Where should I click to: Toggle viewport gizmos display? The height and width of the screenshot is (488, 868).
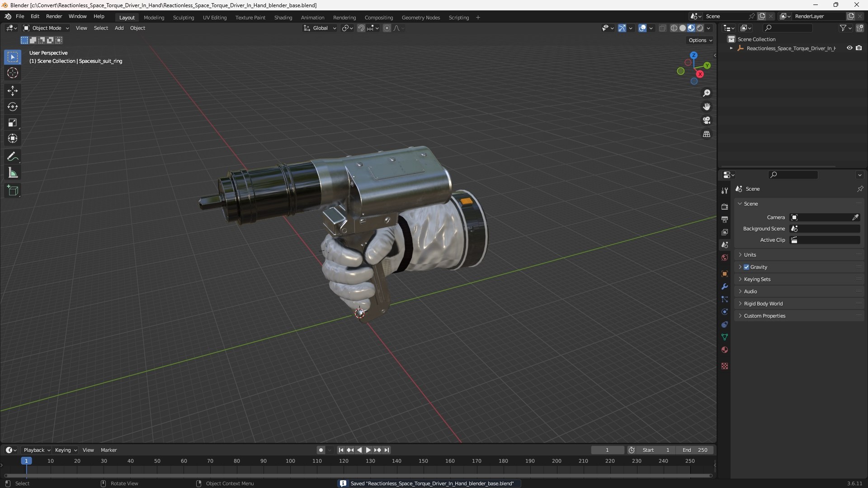click(x=622, y=28)
